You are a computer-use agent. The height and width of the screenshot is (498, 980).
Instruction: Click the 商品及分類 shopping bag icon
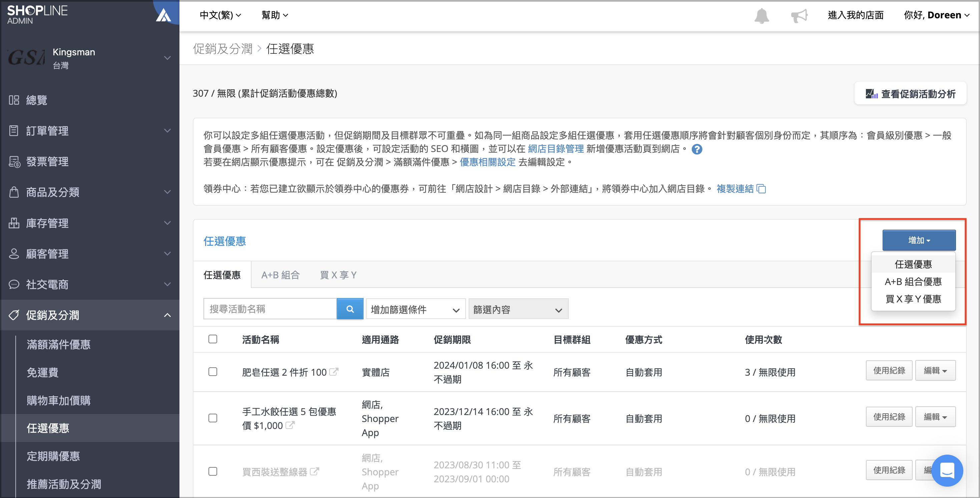click(x=14, y=192)
